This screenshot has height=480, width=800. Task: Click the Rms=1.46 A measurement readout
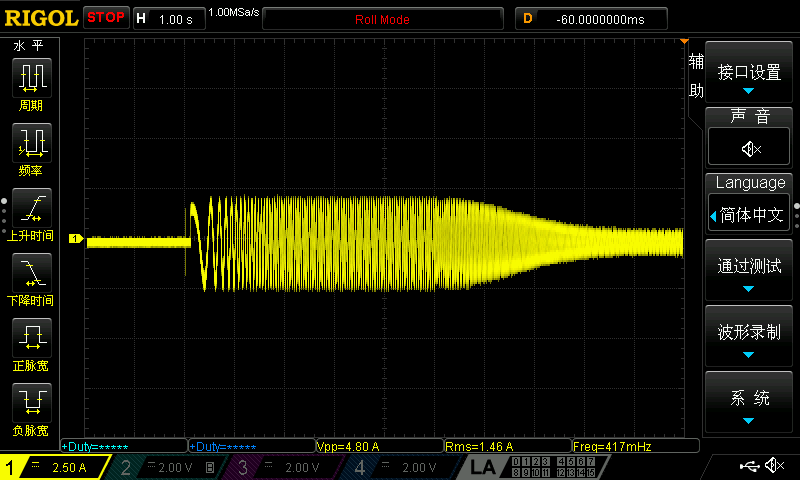point(508,446)
